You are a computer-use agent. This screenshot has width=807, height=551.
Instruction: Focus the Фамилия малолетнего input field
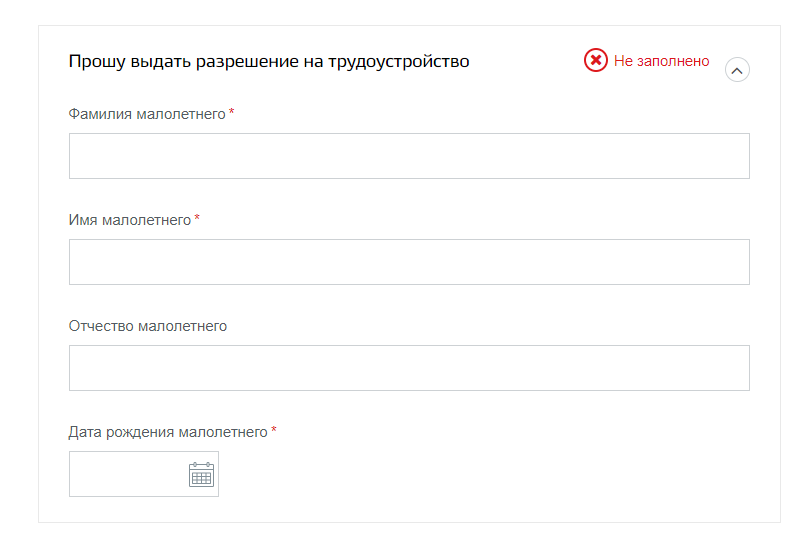tap(409, 156)
